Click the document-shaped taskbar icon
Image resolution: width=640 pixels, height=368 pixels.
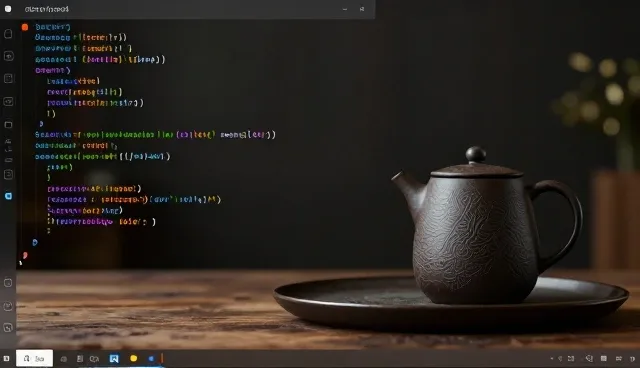click(x=80, y=359)
